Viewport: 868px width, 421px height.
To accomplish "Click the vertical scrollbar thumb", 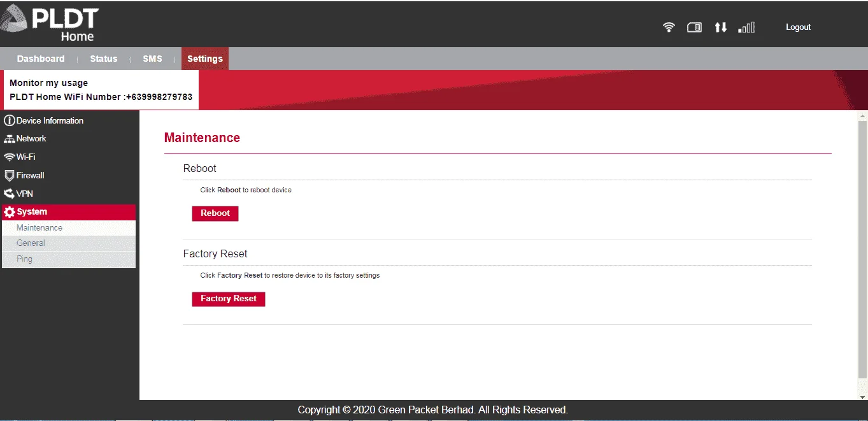I will 863,250.
